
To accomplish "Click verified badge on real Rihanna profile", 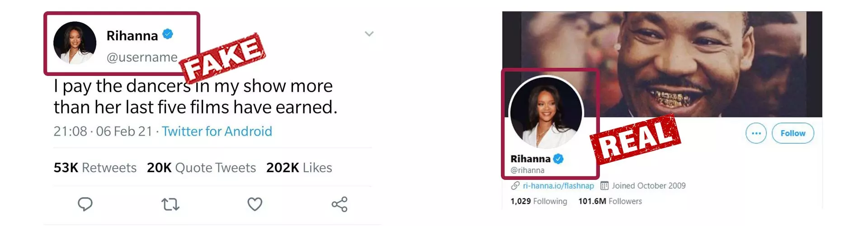I will (x=558, y=159).
